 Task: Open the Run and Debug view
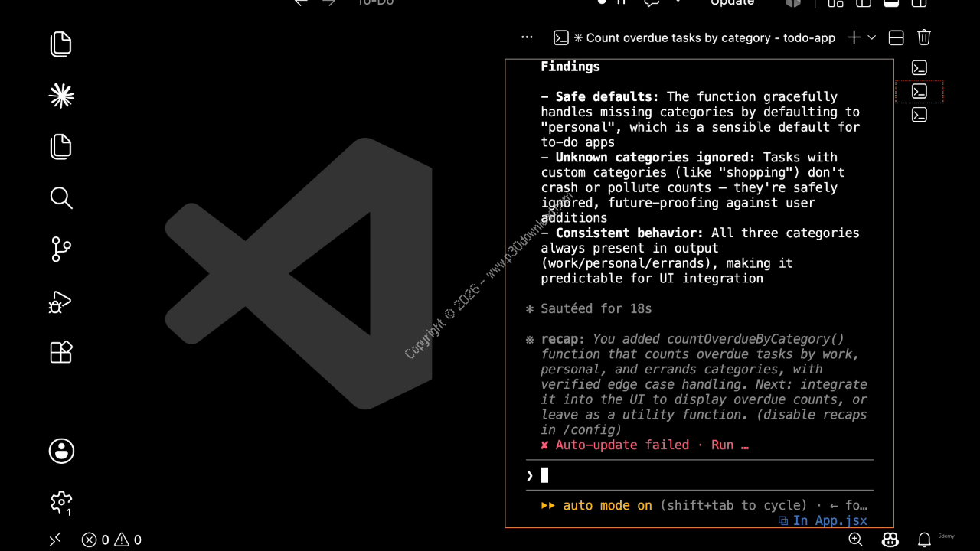pyautogui.click(x=60, y=302)
